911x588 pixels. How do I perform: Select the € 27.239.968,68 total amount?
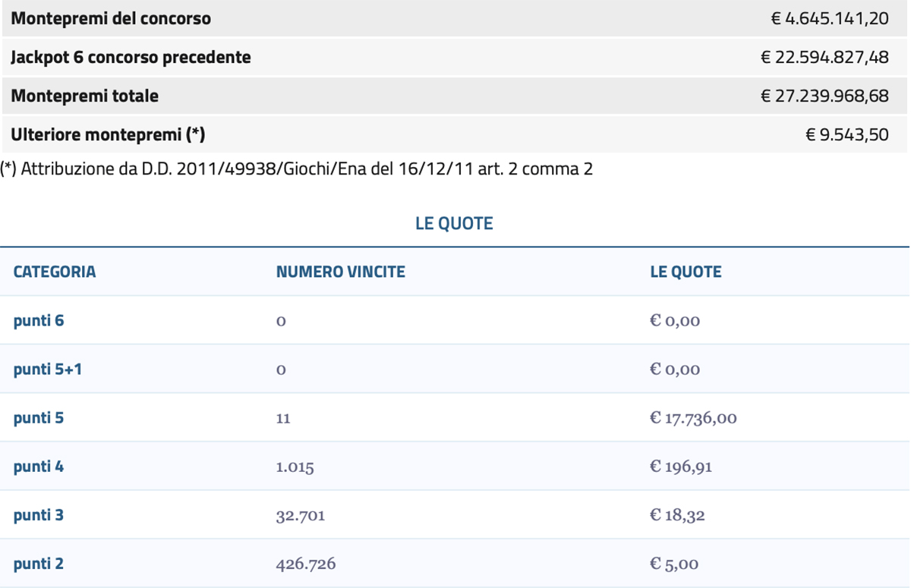(824, 96)
